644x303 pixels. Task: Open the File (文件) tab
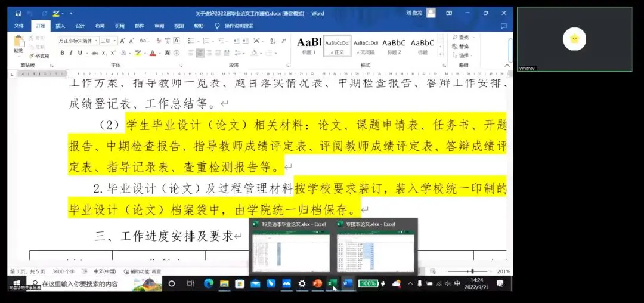click(x=19, y=26)
